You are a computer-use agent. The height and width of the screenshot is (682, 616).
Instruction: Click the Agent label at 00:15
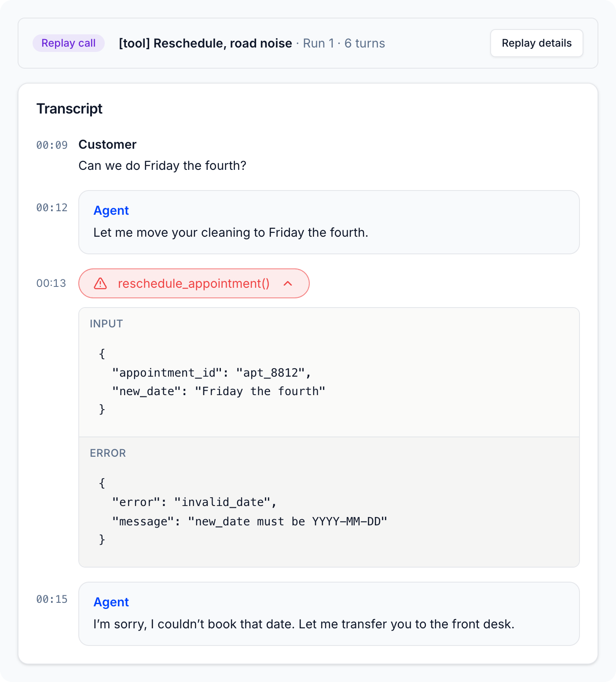tap(111, 602)
